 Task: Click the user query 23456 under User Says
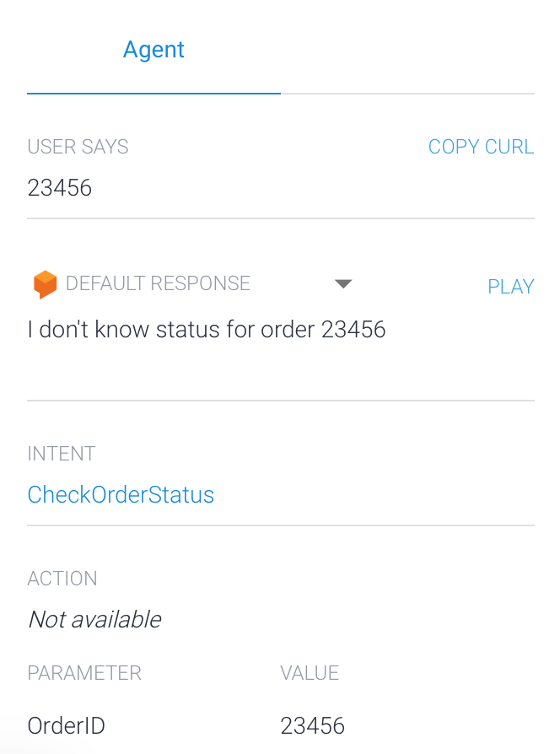[60, 187]
